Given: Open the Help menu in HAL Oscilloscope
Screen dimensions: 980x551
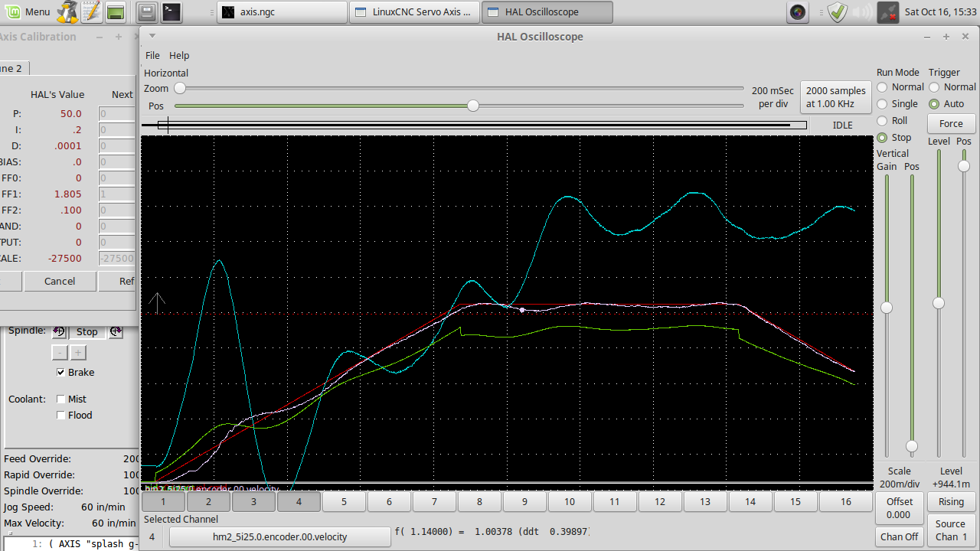Looking at the screenshot, I should tap(179, 55).
